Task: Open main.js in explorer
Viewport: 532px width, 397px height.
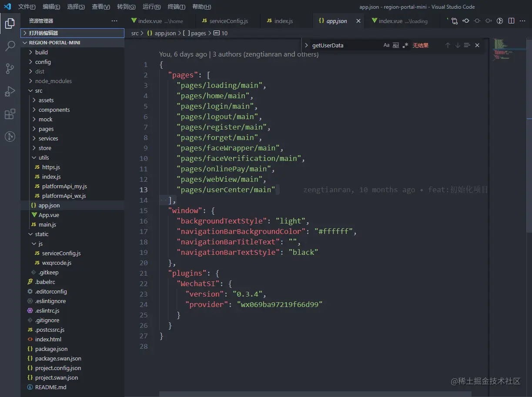Action: [x=72, y=224]
